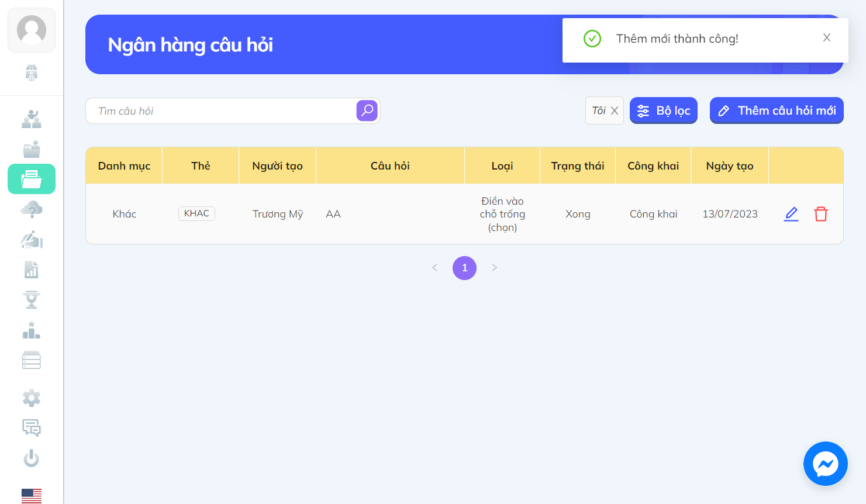Viewport: 866px width, 504px height.
Task: Go to previous page arrow
Action: pos(434,268)
